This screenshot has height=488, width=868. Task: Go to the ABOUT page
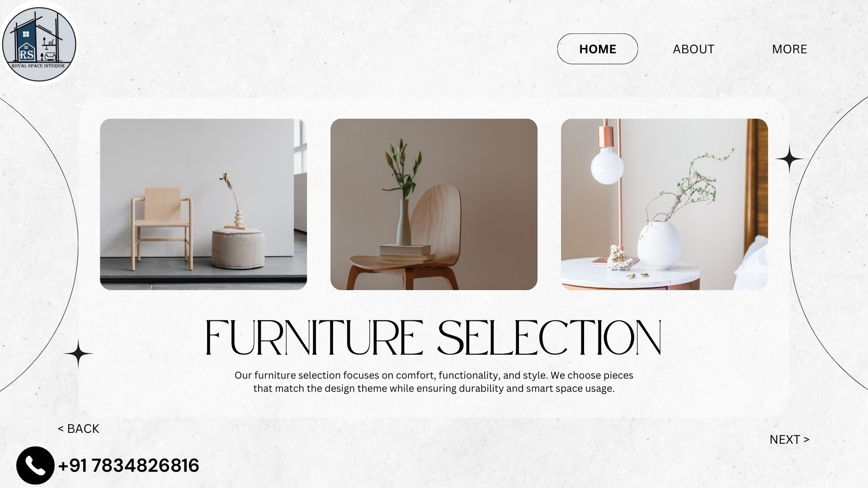click(x=693, y=49)
